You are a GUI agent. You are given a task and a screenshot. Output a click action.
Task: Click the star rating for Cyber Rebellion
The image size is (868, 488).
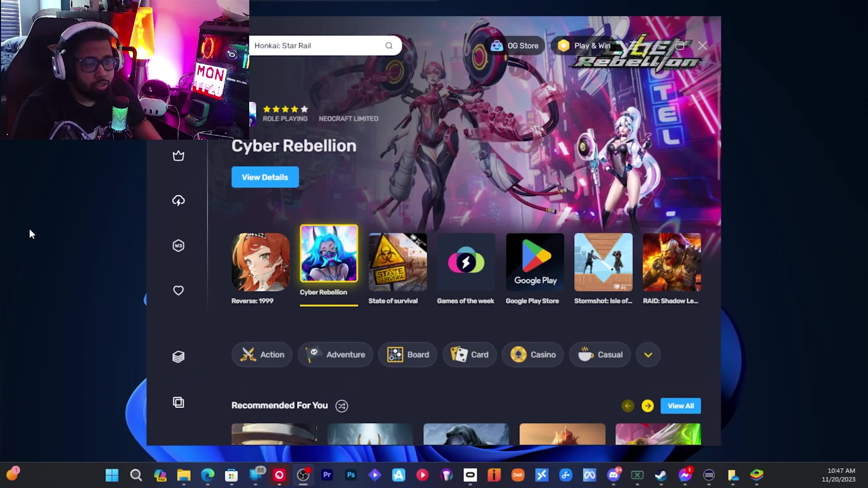click(285, 109)
